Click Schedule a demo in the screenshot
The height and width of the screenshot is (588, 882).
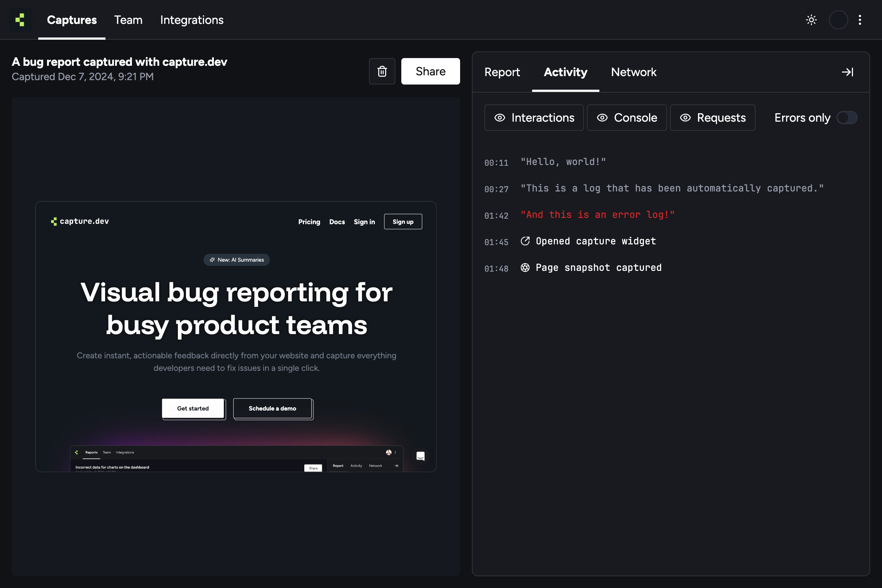click(273, 408)
